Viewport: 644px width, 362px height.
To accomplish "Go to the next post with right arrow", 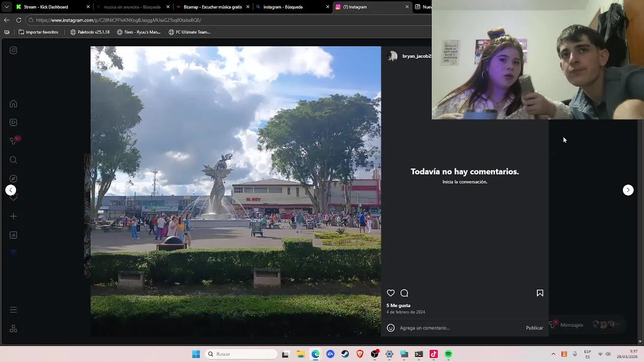I will point(628,190).
